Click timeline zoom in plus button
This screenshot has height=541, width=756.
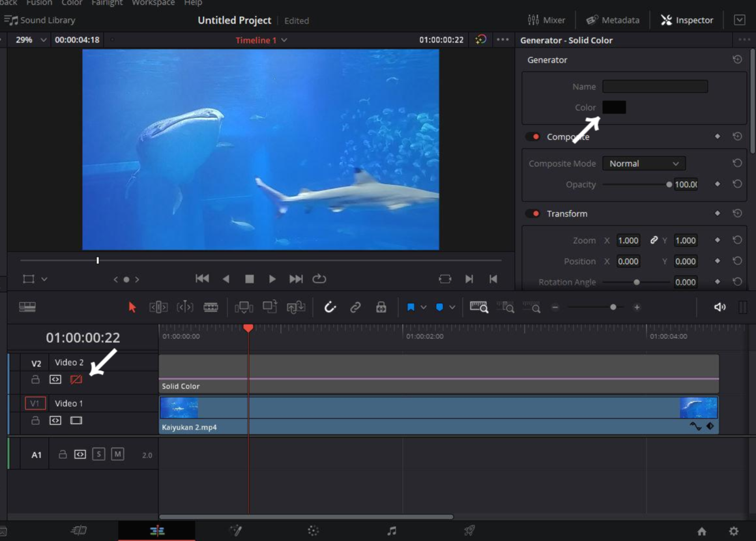coord(637,307)
